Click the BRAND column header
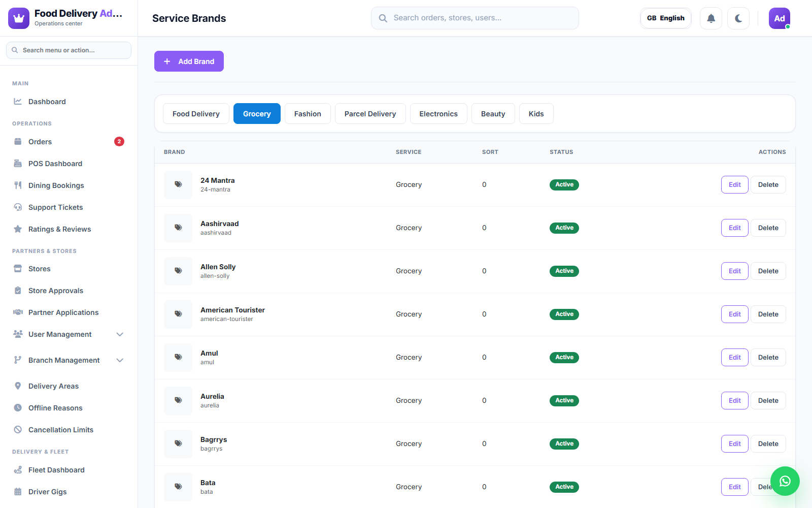Screen dimensions: 812x508 click(x=175, y=152)
